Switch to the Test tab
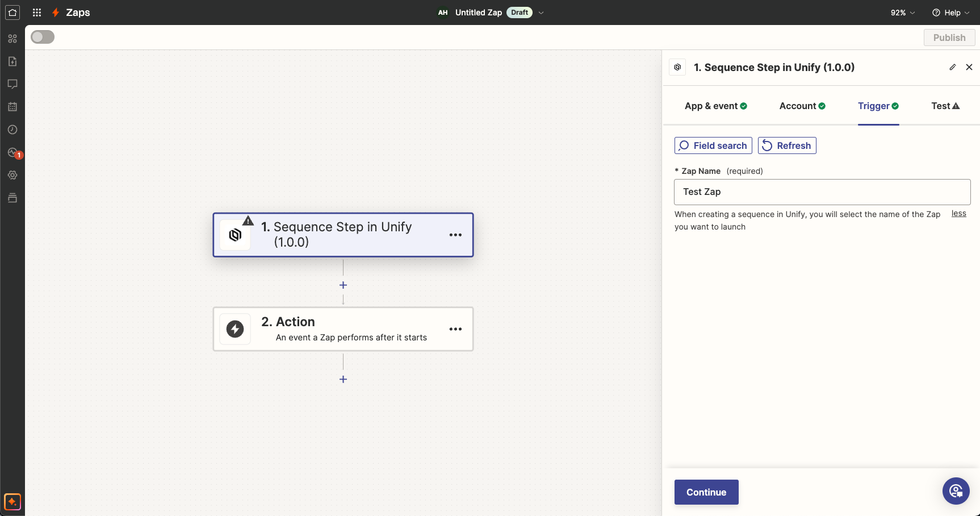 (x=944, y=106)
